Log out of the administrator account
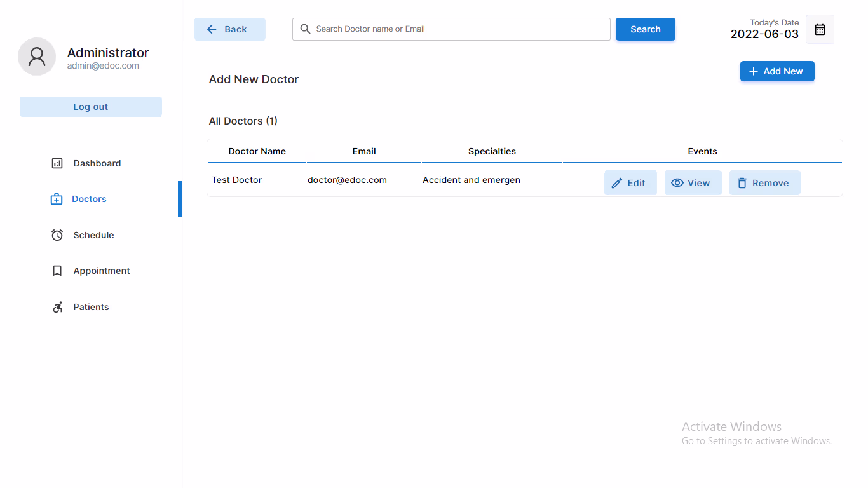The height and width of the screenshot is (488, 868). coord(91,107)
